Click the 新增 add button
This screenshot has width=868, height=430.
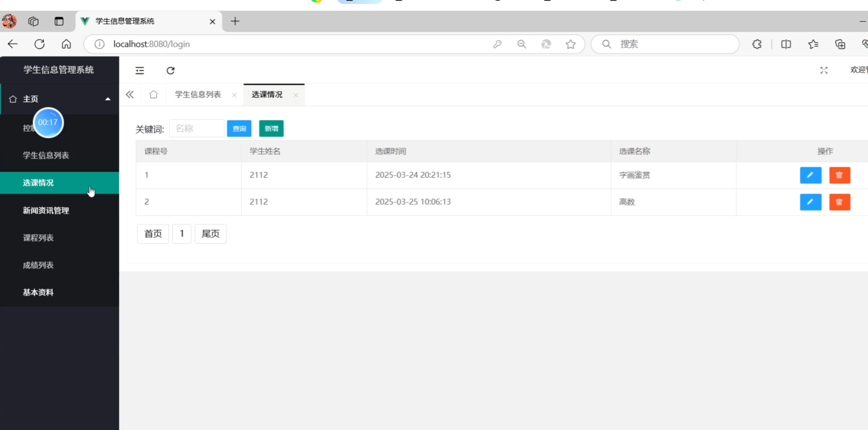pos(271,129)
